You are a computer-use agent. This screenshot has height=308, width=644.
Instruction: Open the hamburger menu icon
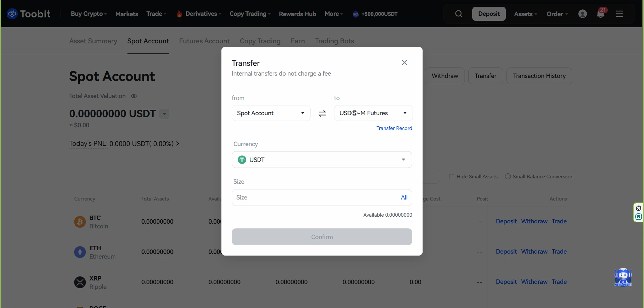pos(620,14)
